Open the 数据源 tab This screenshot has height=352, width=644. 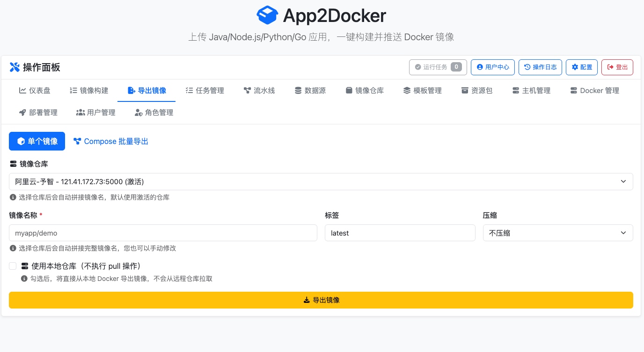pos(310,91)
